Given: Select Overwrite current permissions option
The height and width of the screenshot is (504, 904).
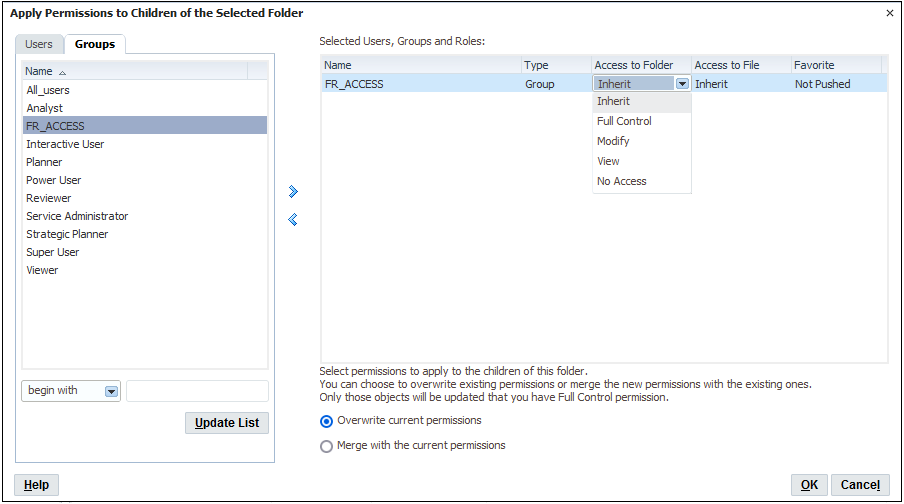Looking at the screenshot, I should click(327, 421).
